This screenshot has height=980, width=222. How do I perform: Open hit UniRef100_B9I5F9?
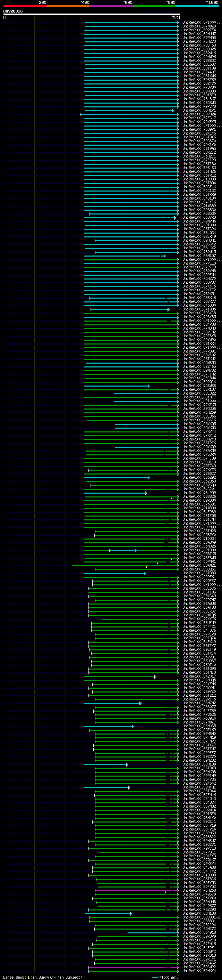[199, 95]
